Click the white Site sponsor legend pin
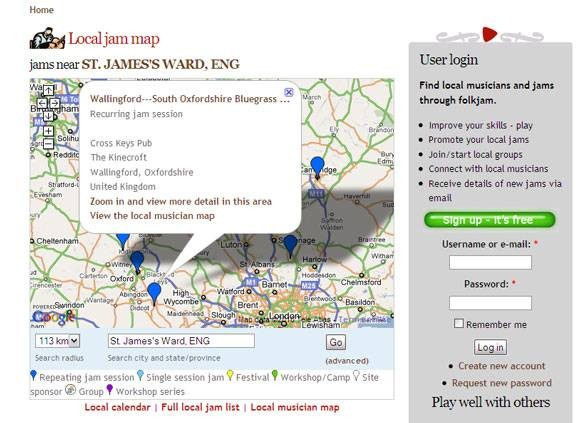This screenshot has width=580, height=423. tap(356, 376)
